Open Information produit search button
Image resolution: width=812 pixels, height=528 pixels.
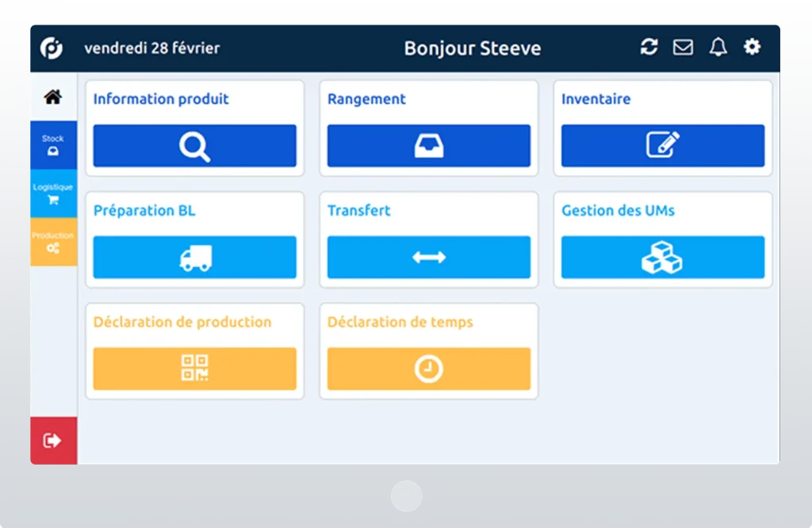tap(195, 146)
